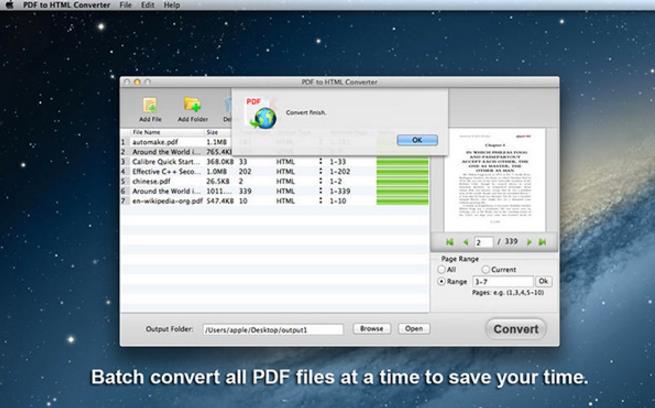Screen dimensions: 655x408
Task: Click the PDF globe icon in the dialog
Action: click(x=260, y=113)
